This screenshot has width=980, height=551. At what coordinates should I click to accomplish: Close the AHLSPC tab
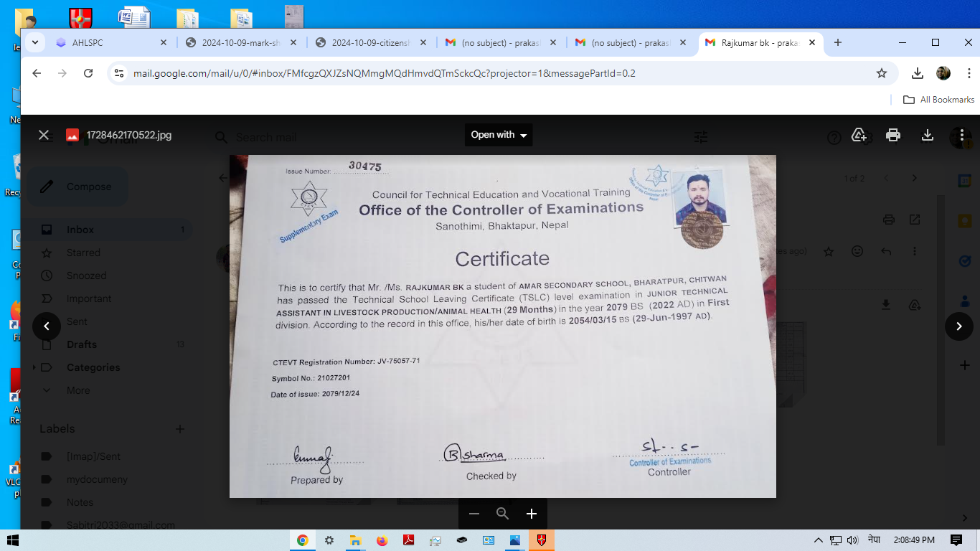(163, 43)
